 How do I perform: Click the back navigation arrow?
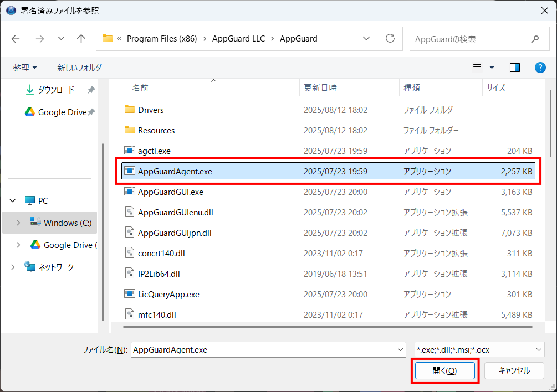coord(16,39)
